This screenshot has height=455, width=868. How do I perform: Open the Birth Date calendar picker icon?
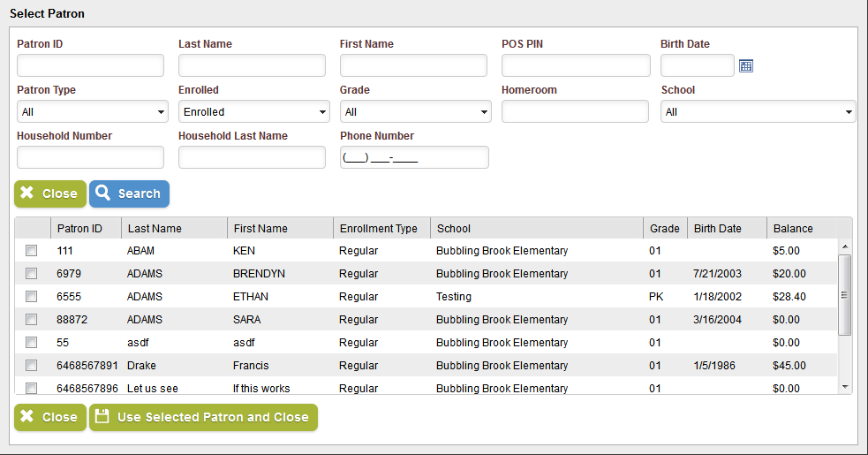pos(745,66)
